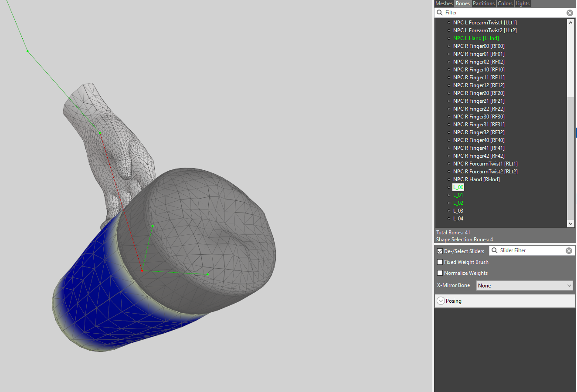Select bone NPC R Finger10 [RF10]

pos(479,70)
